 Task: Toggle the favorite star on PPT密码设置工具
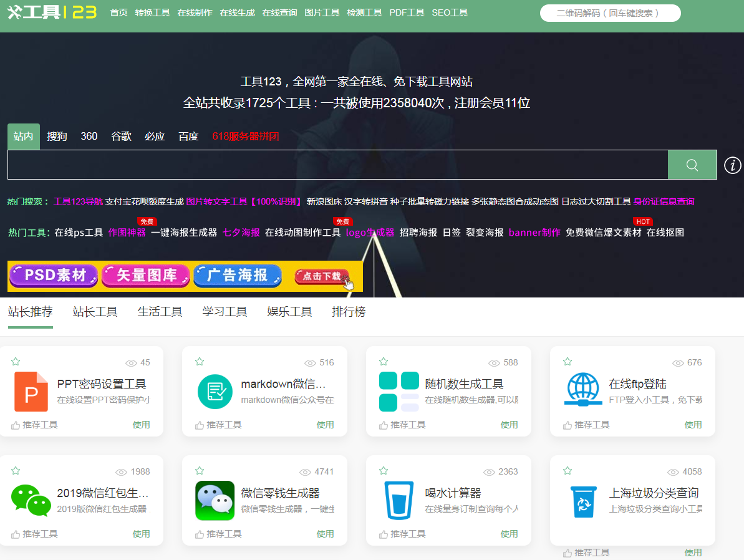16,360
